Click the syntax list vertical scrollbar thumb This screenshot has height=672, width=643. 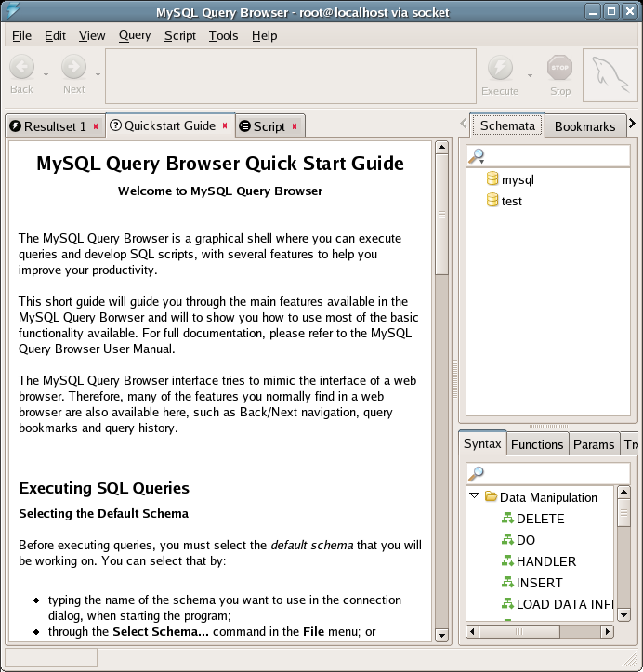coord(623,512)
